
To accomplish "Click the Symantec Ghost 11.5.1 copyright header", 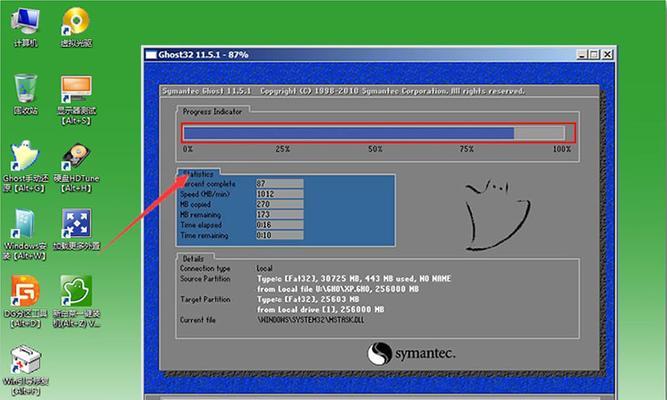I will click(343, 91).
